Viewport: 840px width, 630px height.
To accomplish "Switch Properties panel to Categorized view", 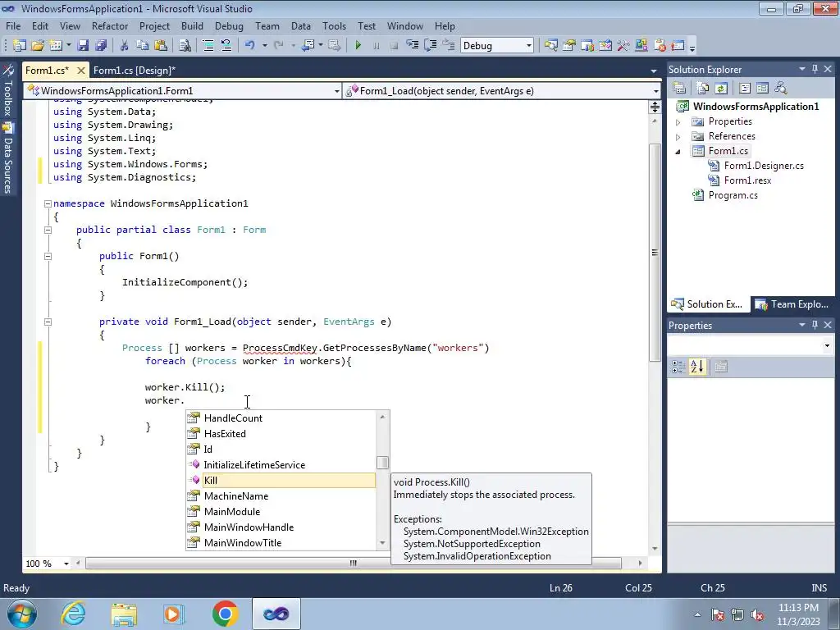I will coord(678,367).
